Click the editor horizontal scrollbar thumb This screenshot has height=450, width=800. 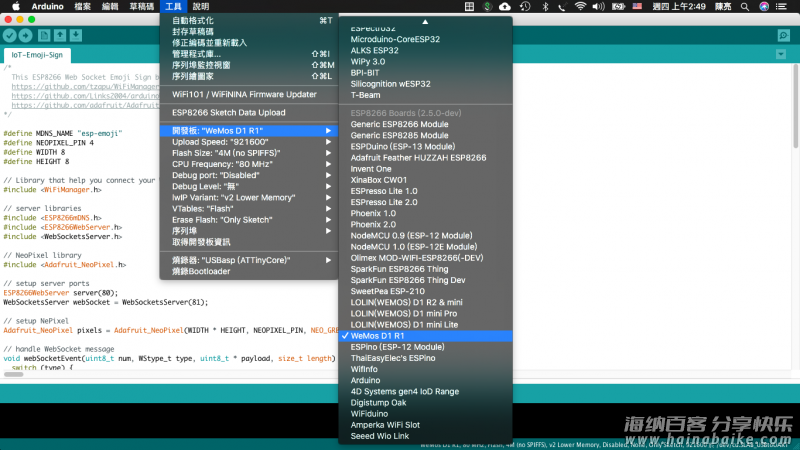14,374
